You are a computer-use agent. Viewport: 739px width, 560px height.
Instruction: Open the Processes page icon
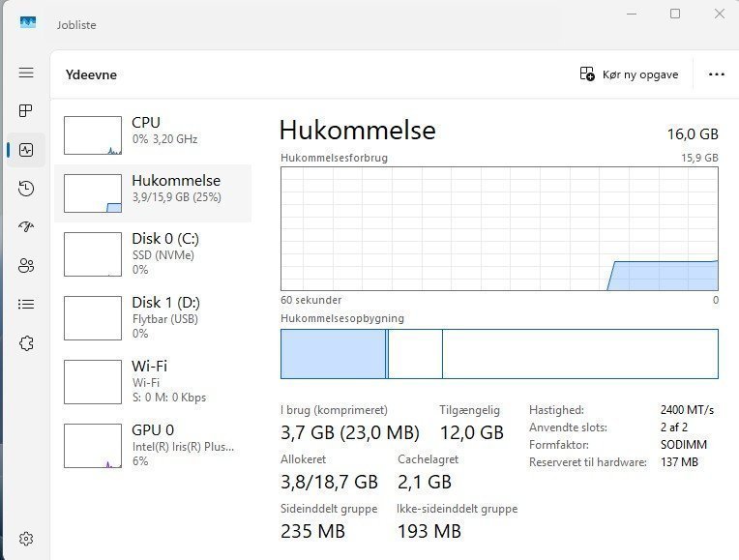pyautogui.click(x=26, y=111)
